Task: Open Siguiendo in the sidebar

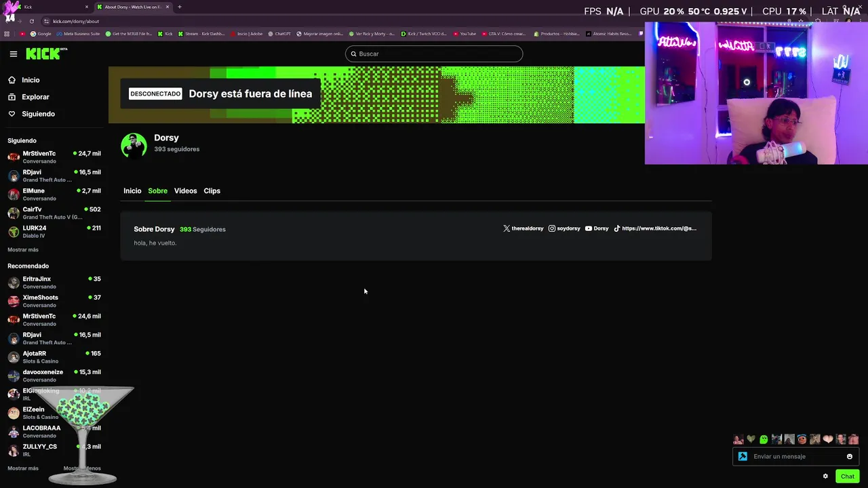Action: pyautogui.click(x=38, y=114)
